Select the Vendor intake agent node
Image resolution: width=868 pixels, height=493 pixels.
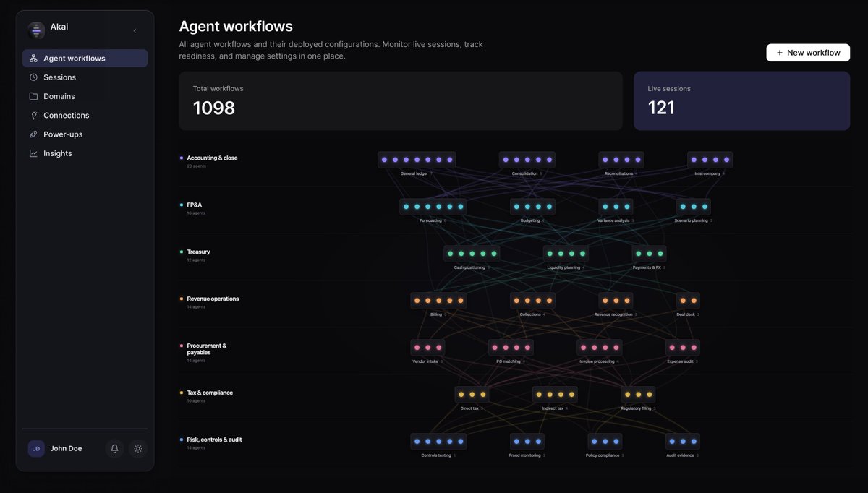tap(427, 348)
